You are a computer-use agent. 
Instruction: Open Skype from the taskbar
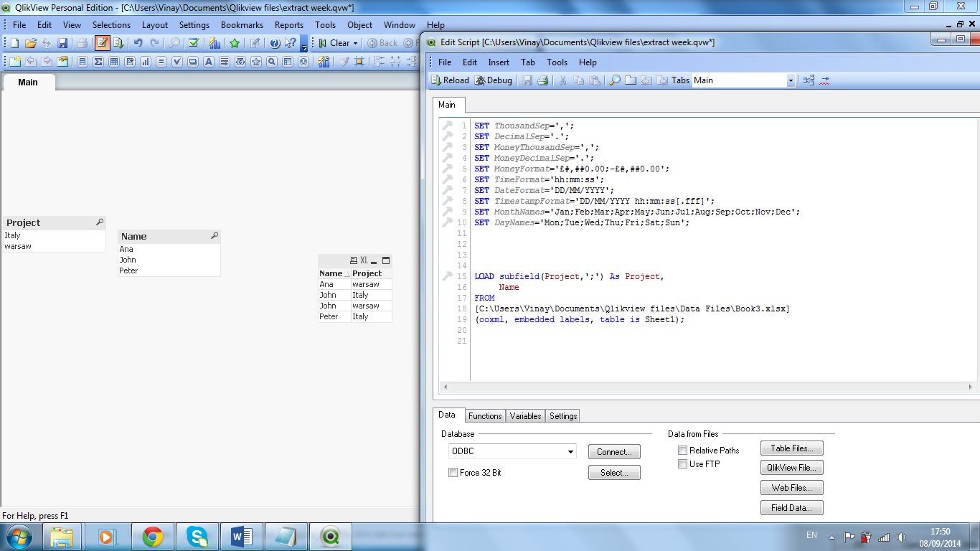pyautogui.click(x=197, y=536)
